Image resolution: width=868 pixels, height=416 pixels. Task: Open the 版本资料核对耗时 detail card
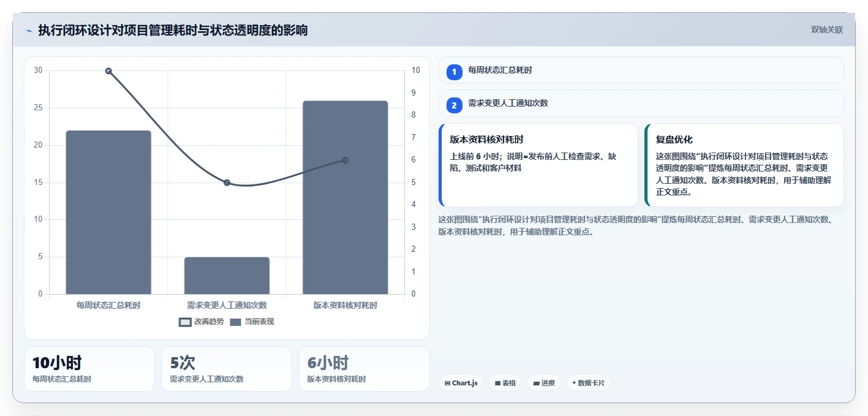[x=538, y=165]
